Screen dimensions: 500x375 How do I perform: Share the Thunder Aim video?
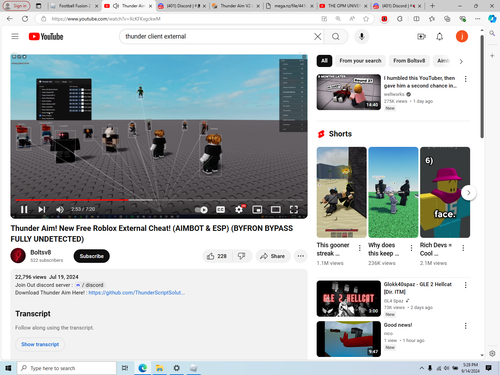(272, 256)
